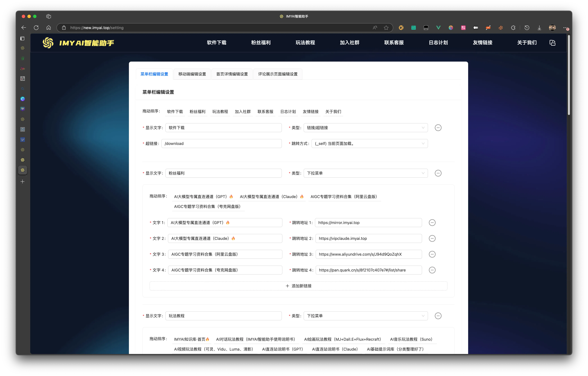View site info lock icon

point(64,28)
